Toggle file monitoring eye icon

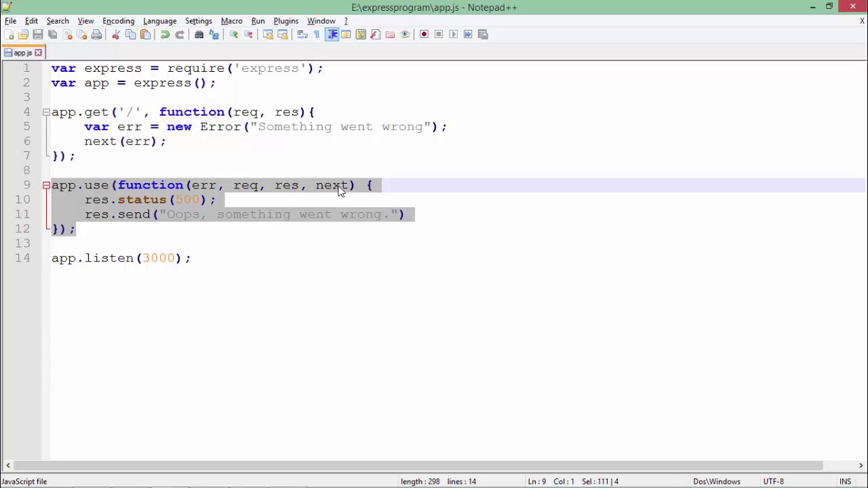click(x=405, y=35)
